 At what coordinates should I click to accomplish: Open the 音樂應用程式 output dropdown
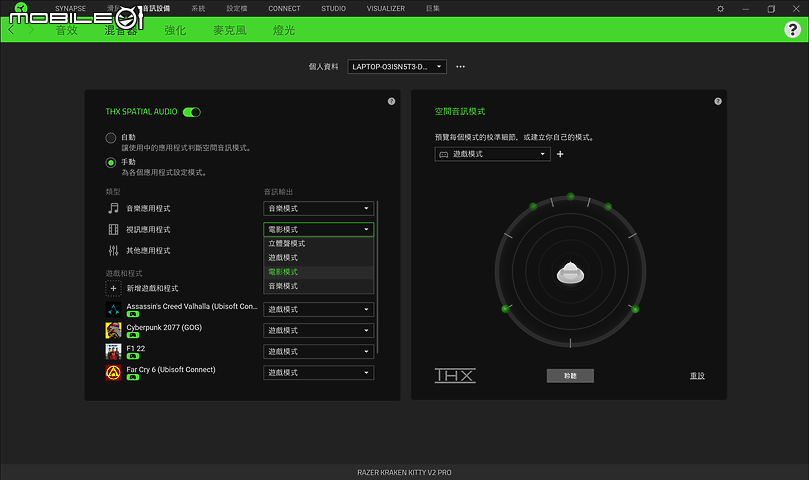pos(318,208)
